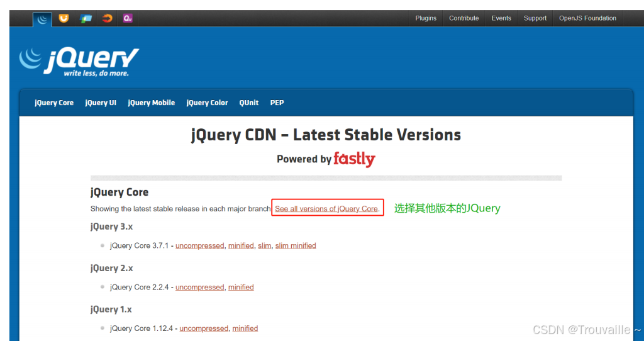644x341 pixels.
Task: Switch to QUnit navigation tab
Action: (x=249, y=103)
